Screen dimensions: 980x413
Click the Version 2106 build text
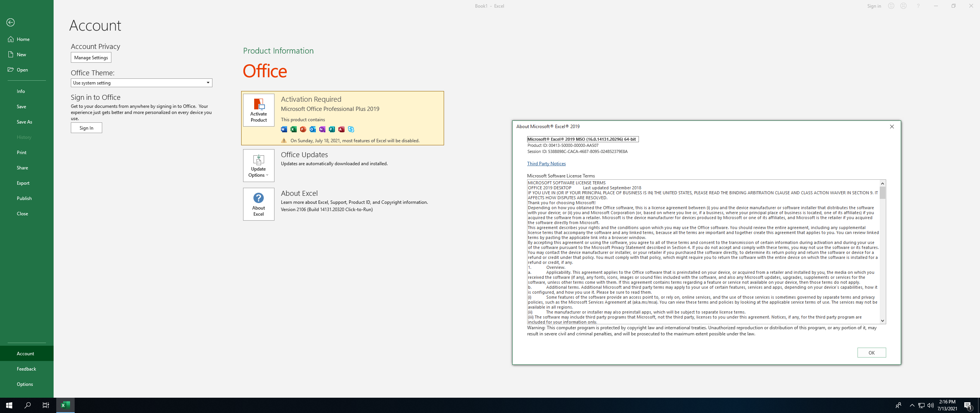click(x=327, y=209)
